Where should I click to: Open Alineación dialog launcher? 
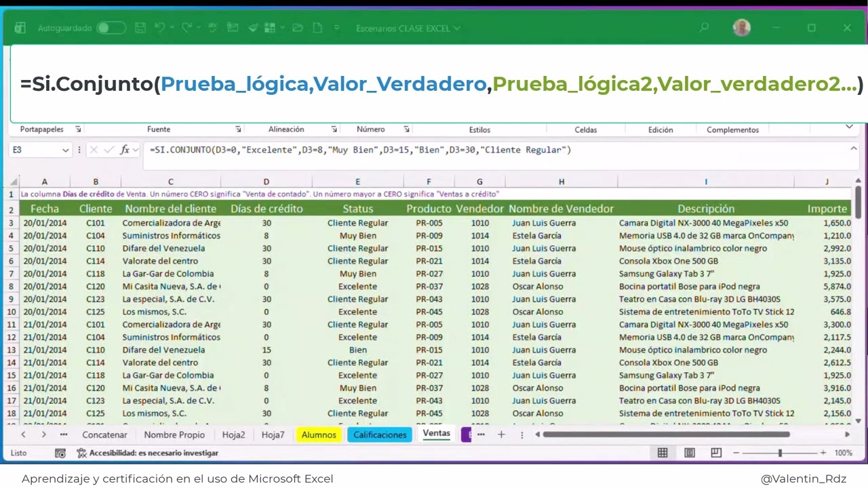tap(334, 129)
